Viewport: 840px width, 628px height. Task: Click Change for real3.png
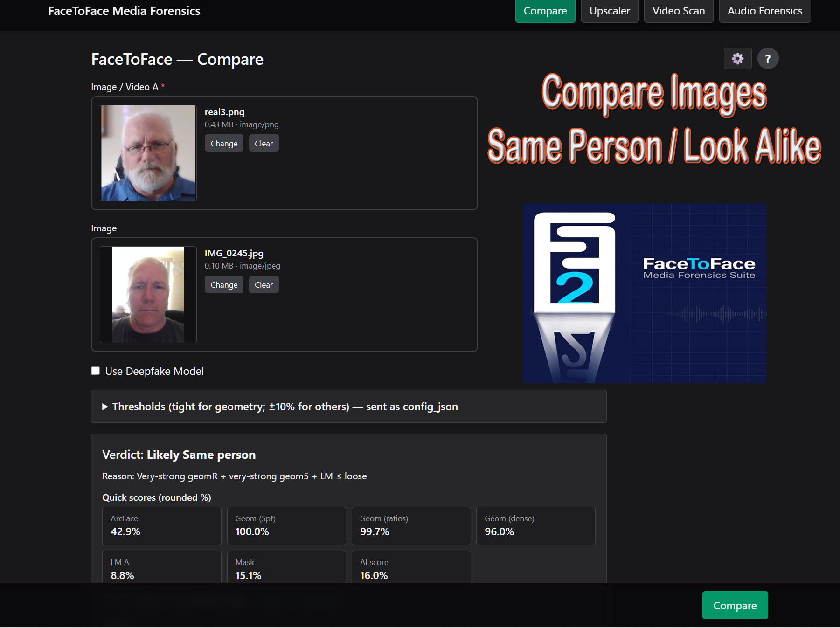pos(224,143)
